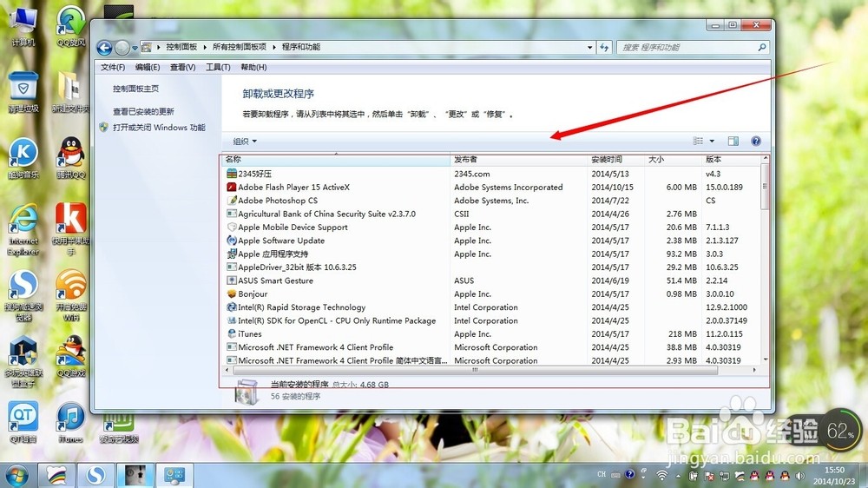
Task: Open the 帮助(H) menu
Action: pyautogui.click(x=253, y=67)
